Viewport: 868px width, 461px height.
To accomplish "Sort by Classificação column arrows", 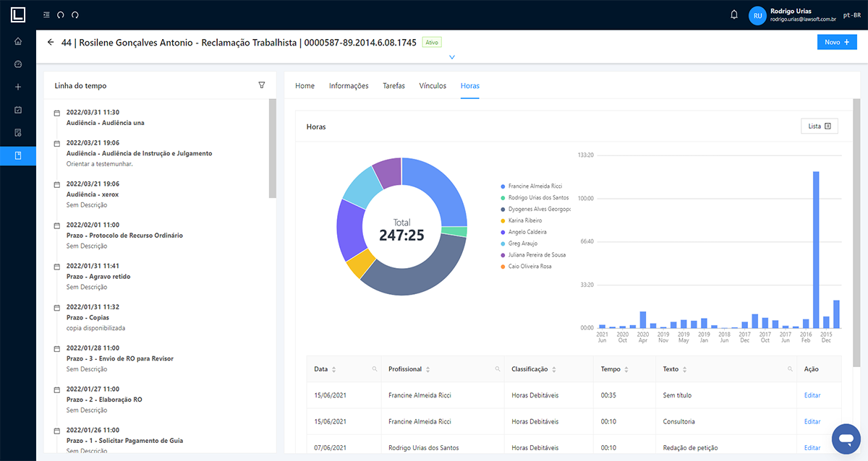I will click(x=554, y=369).
